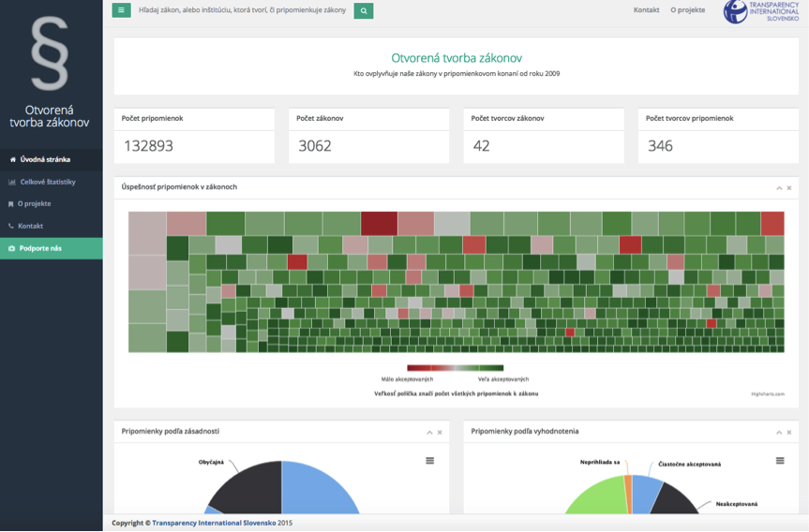Click the Veľa akceptovaných legend label
809x532 pixels.
503,379
